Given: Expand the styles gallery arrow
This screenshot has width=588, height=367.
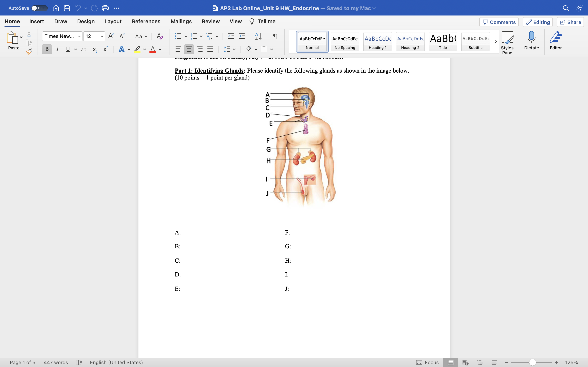Looking at the screenshot, I should [496, 42].
